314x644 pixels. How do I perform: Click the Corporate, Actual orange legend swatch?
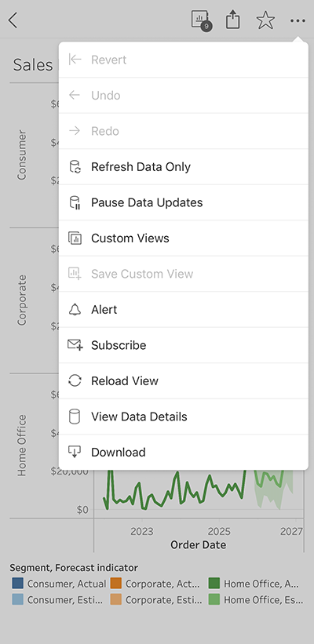pyautogui.click(x=116, y=584)
